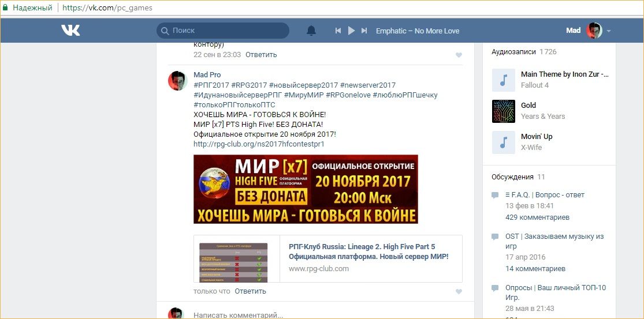This screenshot has height=319, width=644.
Task: Click the 17 апр 2016 date
Action: click(526, 257)
